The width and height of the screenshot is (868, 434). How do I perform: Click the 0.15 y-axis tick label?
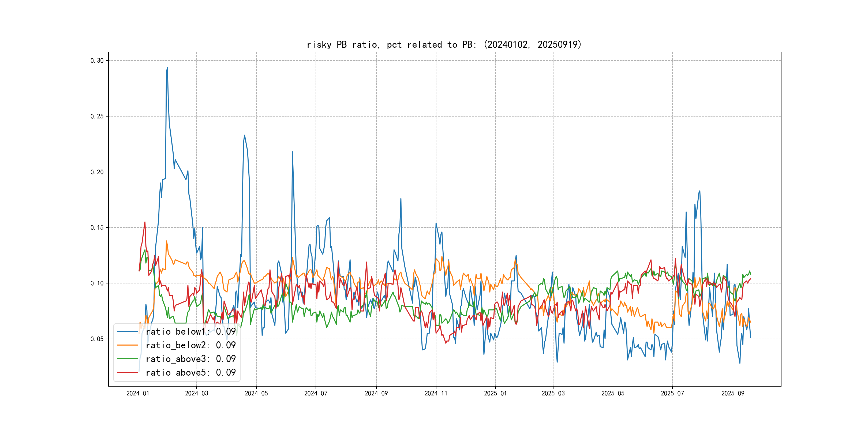97,227
